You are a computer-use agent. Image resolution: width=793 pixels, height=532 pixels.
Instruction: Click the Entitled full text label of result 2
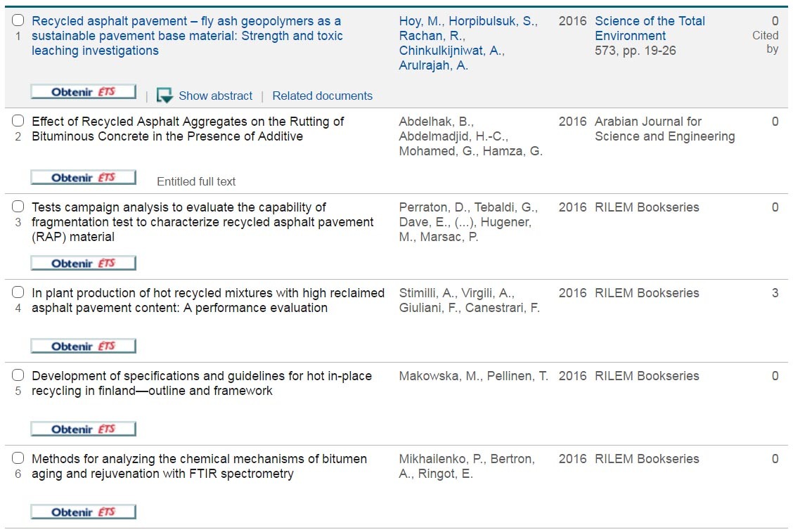point(196,181)
